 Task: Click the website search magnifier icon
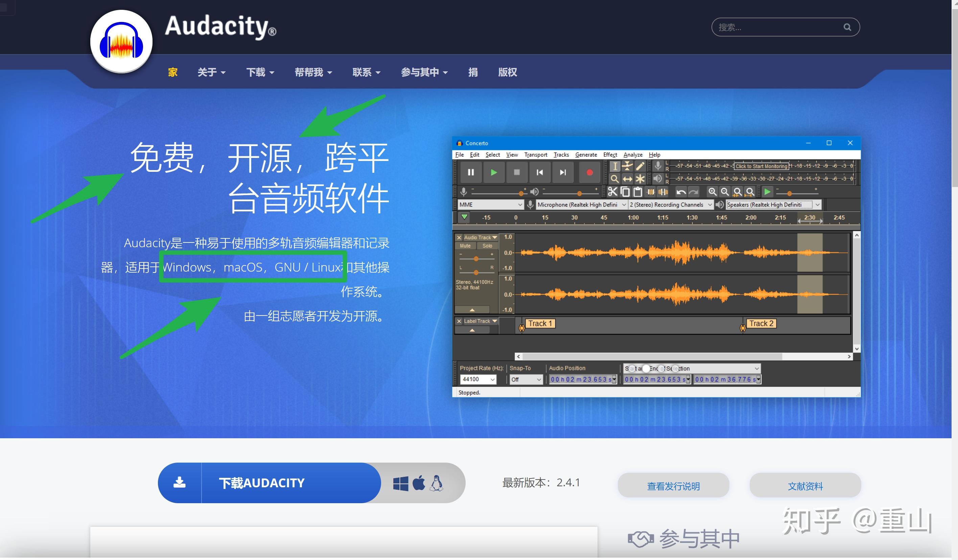[x=847, y=27]
